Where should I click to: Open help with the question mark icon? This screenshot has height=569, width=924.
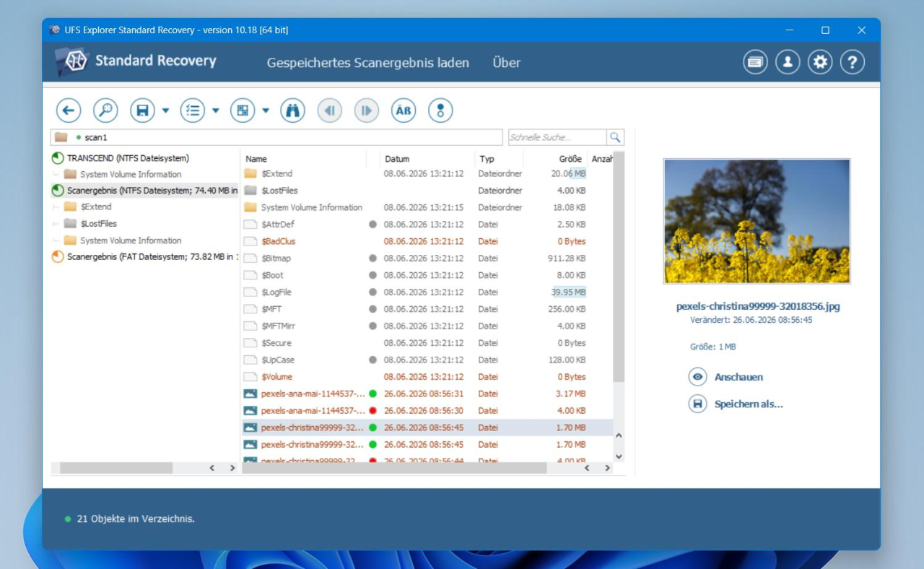point(853,62)
